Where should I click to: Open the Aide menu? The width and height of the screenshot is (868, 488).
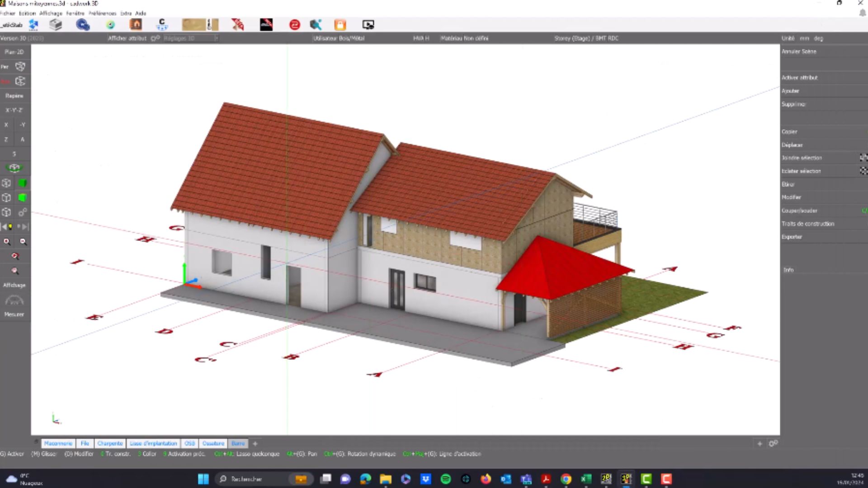click(x=141, y=13)
